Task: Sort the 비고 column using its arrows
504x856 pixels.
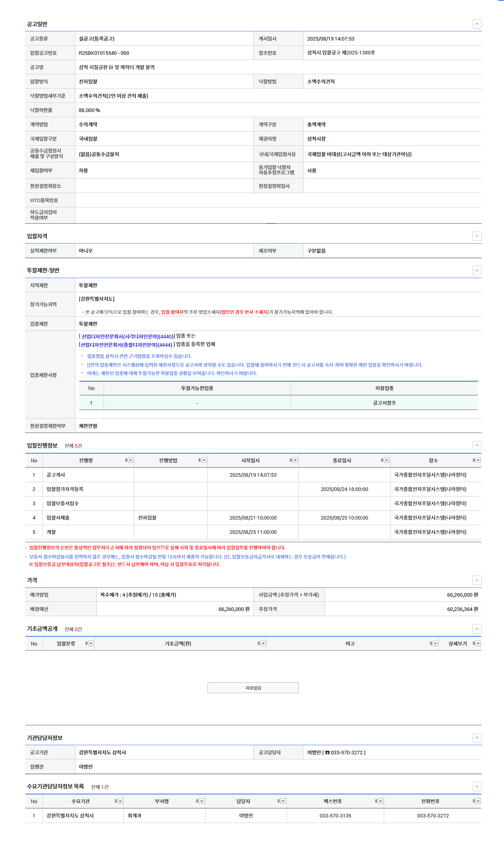Action: [431, 643]
